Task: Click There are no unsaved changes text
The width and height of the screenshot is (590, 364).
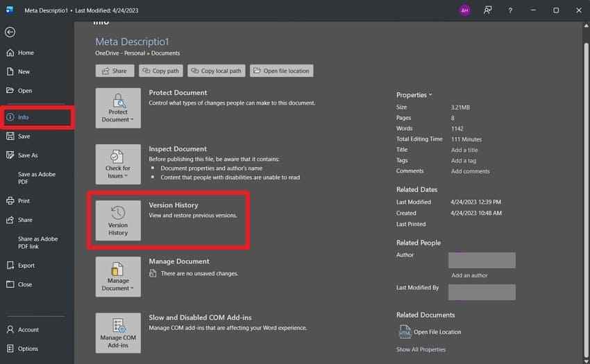Action: [199, 274]
